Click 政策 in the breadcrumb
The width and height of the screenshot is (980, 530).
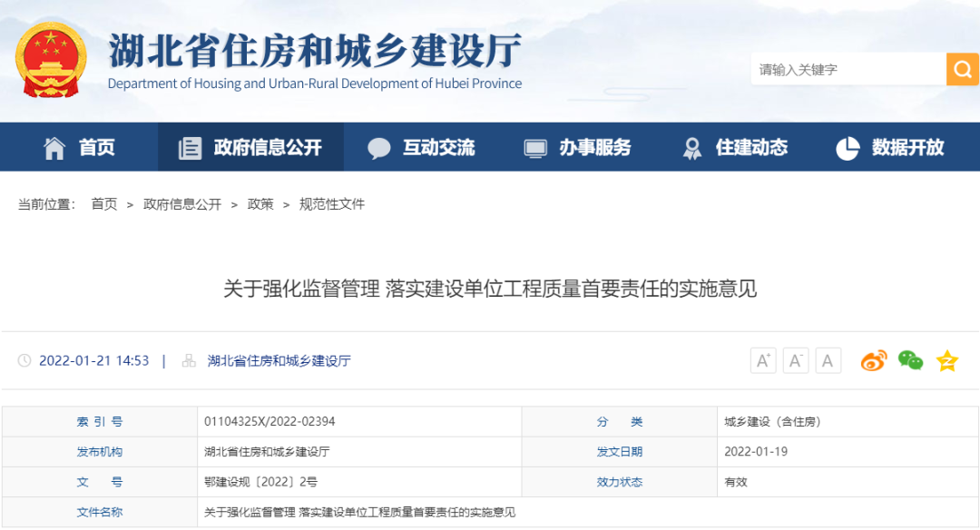pyautogui.click(x=260, y=204)
